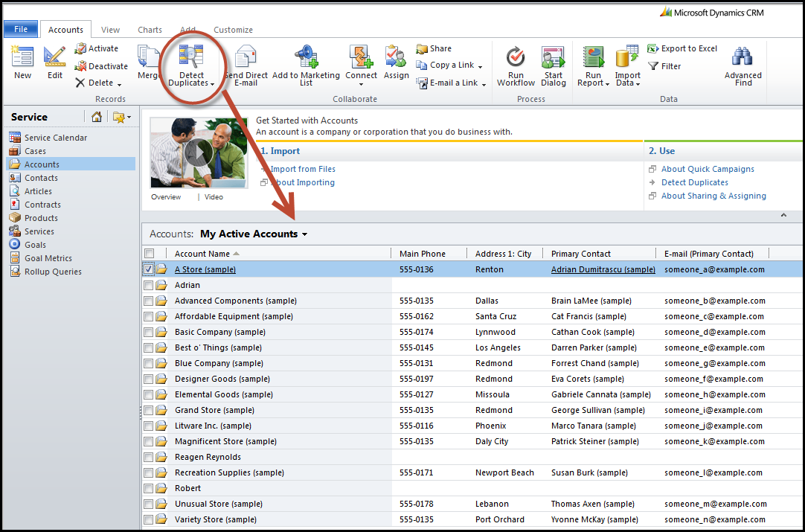Open About Sharing & Assigning link
Screen dimensions: 805x532
pyautogui.click(x=713, y=196)
